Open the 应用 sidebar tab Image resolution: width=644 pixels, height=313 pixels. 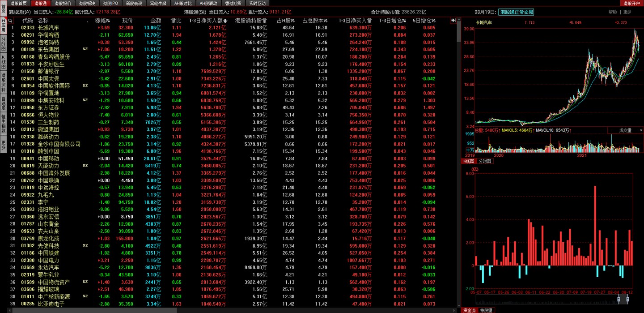4,26
